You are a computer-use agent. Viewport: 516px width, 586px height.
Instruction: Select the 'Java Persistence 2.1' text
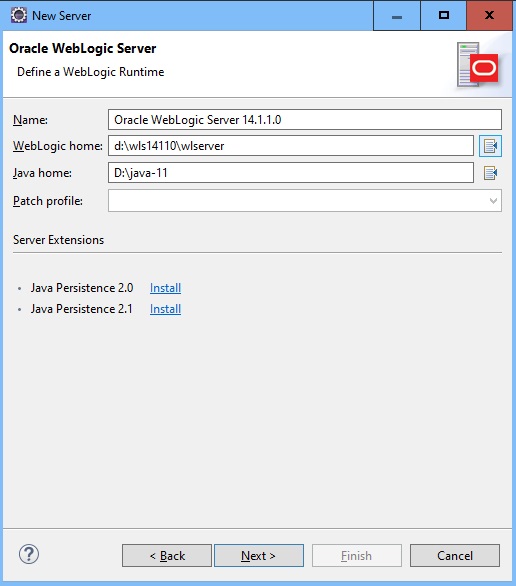(81, 309)
